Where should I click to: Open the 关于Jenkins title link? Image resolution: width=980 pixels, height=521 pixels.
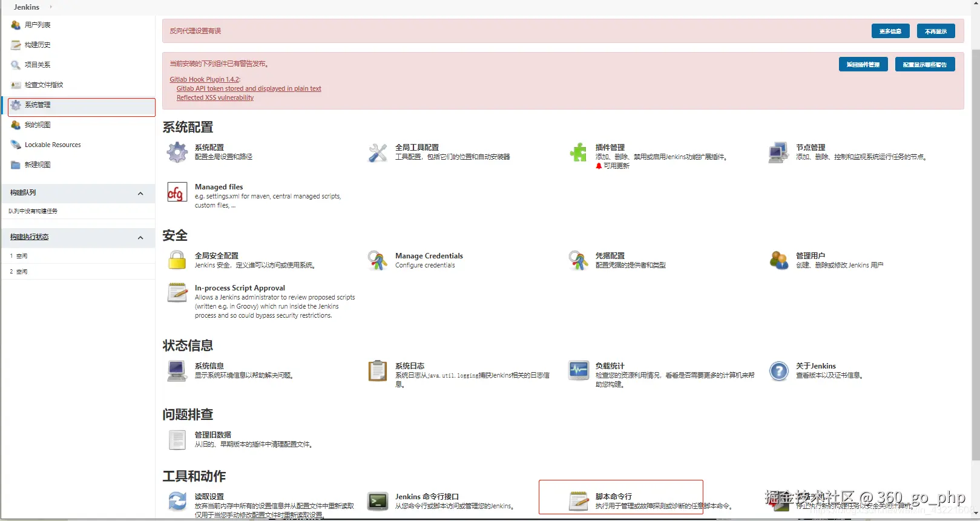pyautogui.click(x=815, y=365)
